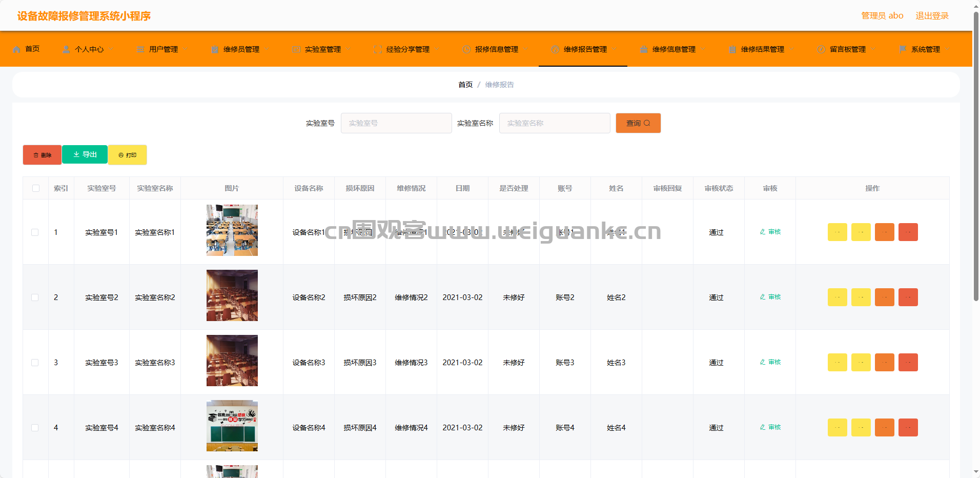
Task: Click the document icon for 维修结果管理
Action: click(x=732, y=49)
